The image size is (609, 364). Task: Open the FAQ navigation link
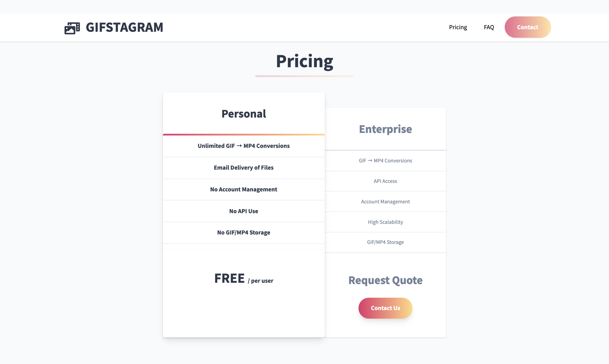(x=489, y=27)
